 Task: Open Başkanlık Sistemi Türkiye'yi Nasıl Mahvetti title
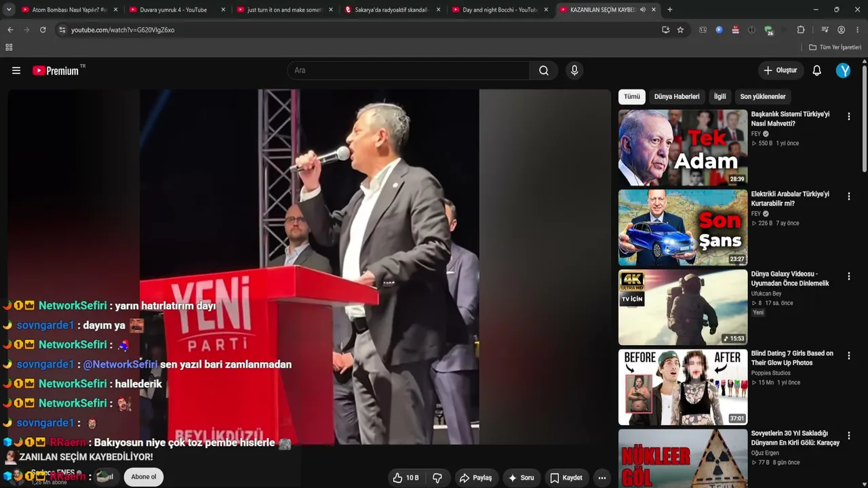click(x=791, y=119)
